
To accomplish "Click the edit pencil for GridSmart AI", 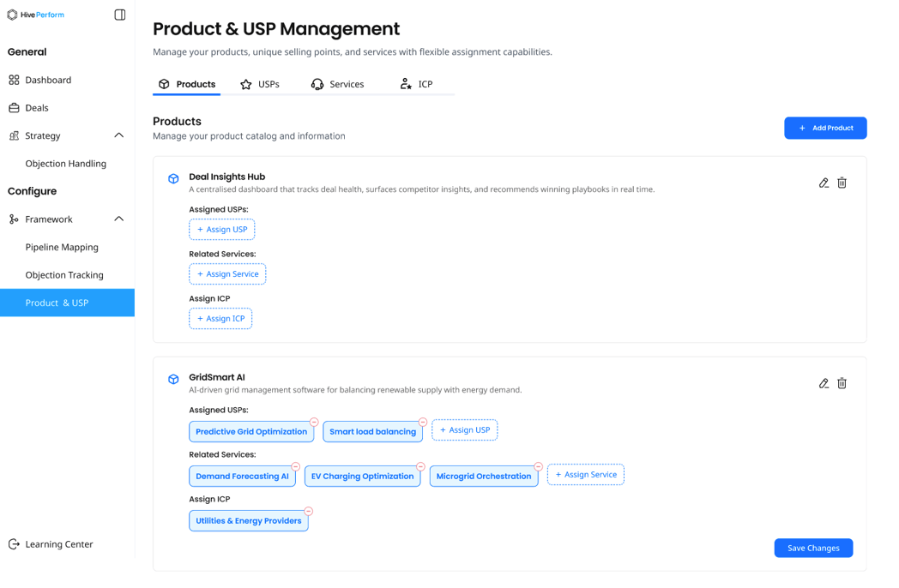I will coord(824,383).
